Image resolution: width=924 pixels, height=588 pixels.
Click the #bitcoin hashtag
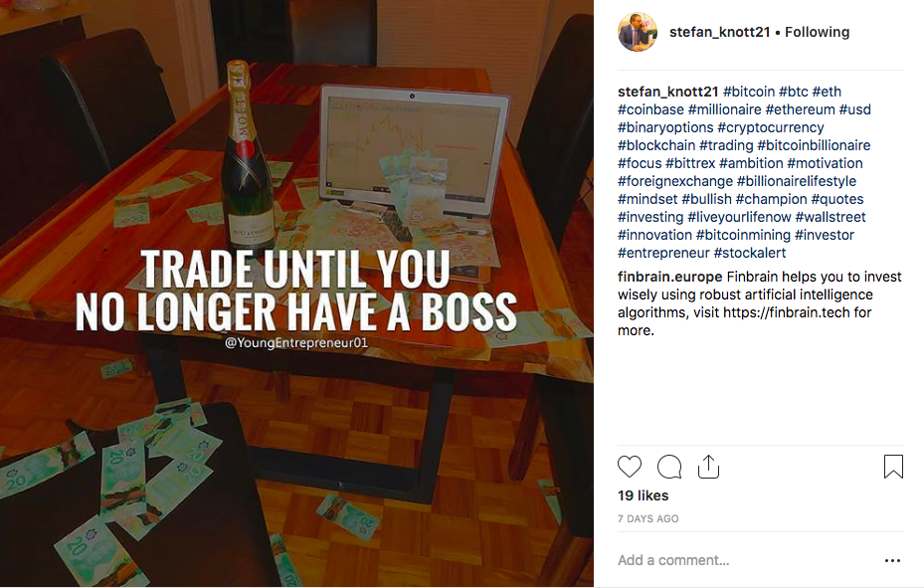coord(749,92)
